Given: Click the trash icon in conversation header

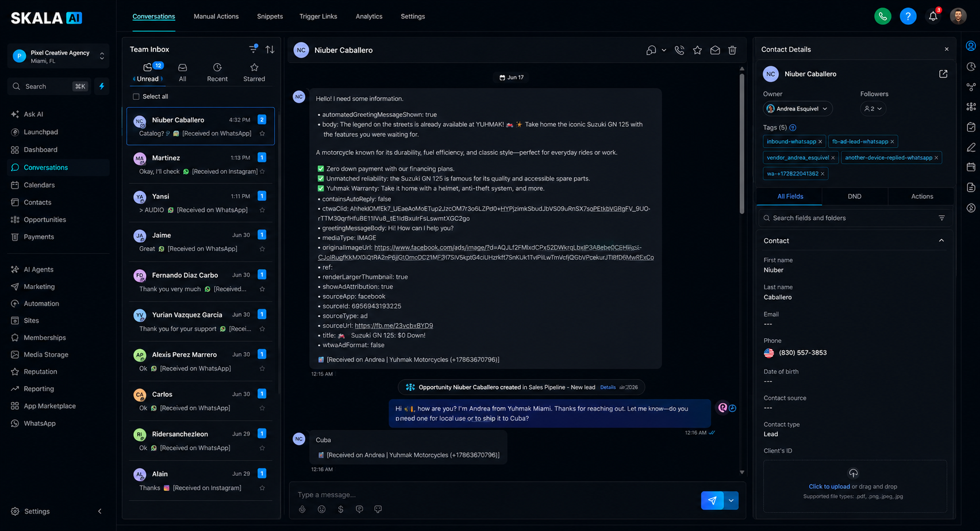Looking at the screenshot, I should (732, 50).
